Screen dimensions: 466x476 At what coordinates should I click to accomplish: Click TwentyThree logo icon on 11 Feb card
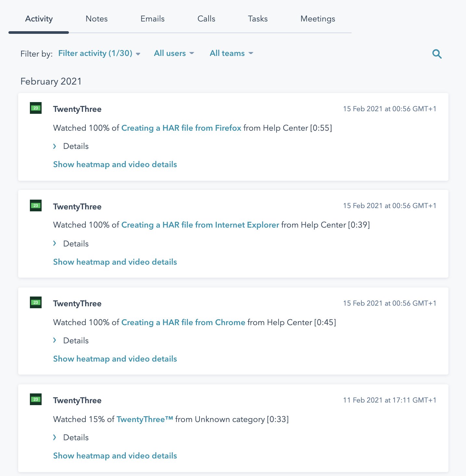click(x=36, y=399)
